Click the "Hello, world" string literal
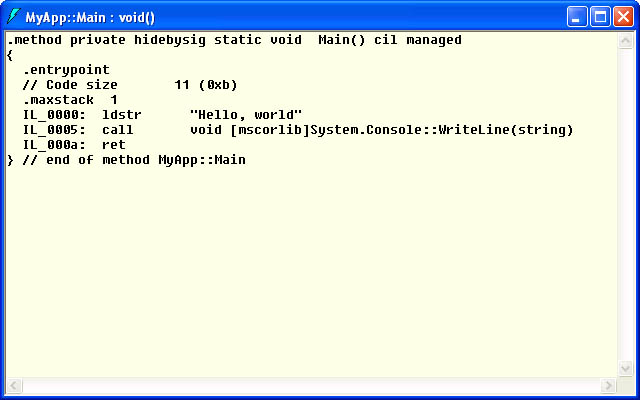Image resolution: width=640 pixels, height=400 pixels. coord(246,115)
